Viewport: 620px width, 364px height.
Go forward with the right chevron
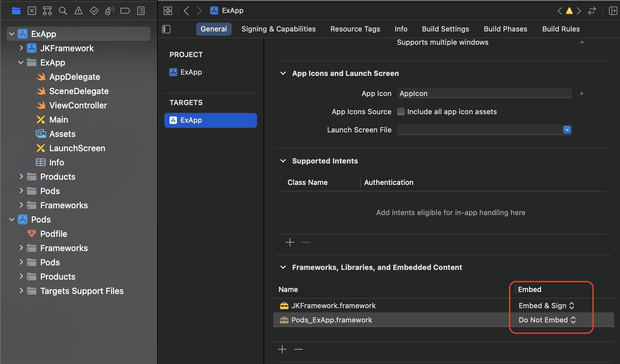[x=199, y=11]
